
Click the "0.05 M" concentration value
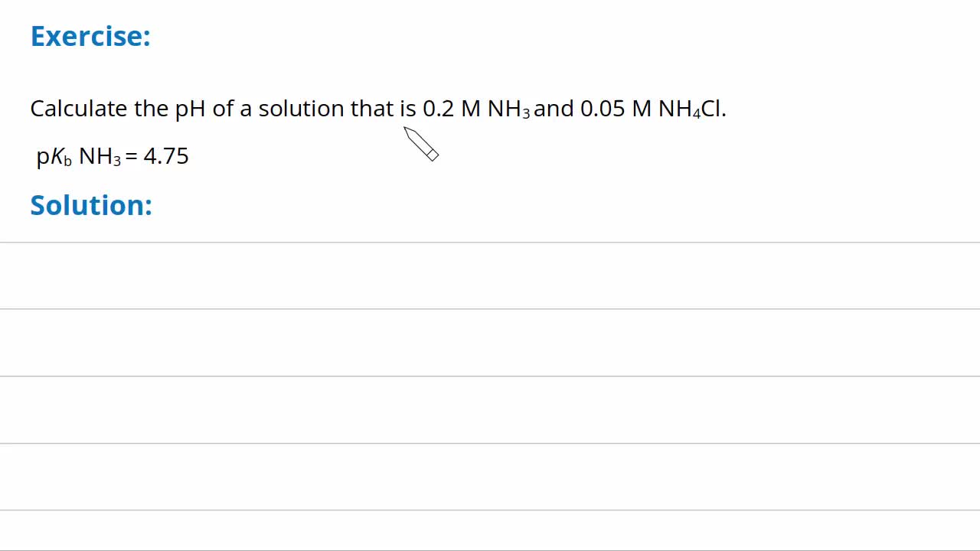(x=616, y=109)
